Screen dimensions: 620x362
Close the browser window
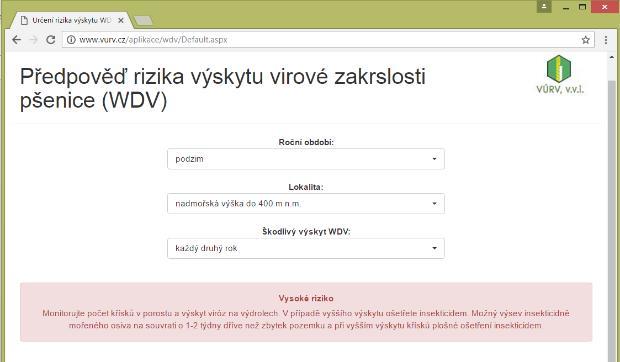pyautogui.click(x=605, y=7)
